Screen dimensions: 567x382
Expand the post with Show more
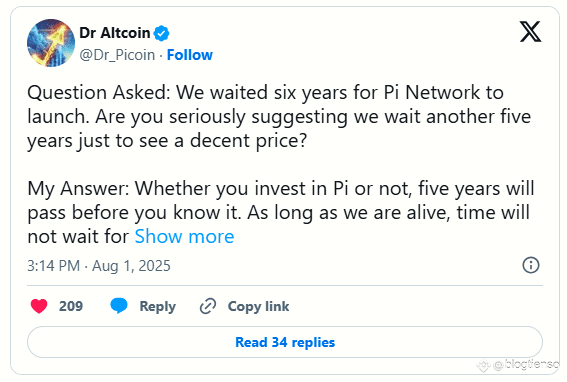(184, 237)
